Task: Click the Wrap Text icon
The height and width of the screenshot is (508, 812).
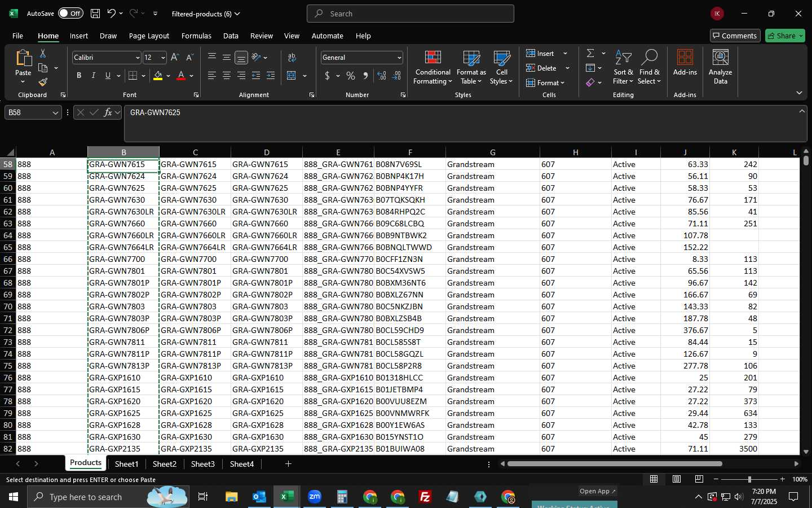Action: 292,58
